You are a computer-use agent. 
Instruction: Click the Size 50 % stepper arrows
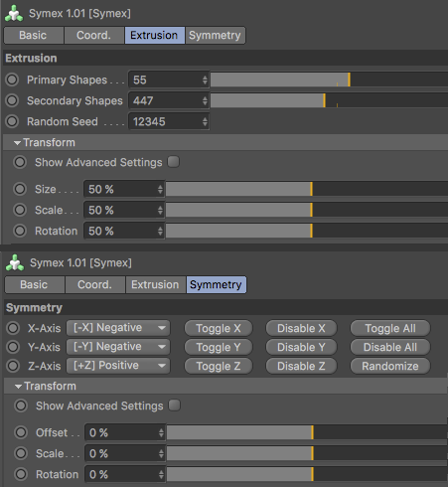click(160, 190)
